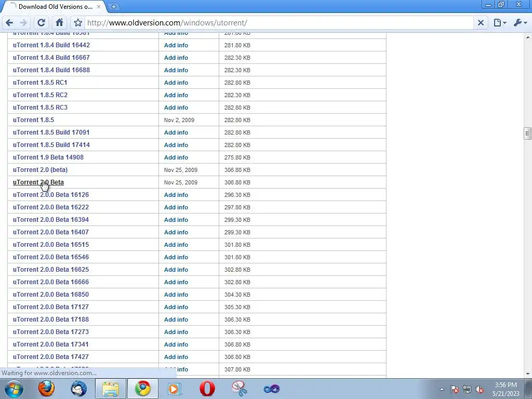Open uTorrent 1.8.5 RC2 link
Image resolution: width=532 pixels, height=399 pixels.
40,95
